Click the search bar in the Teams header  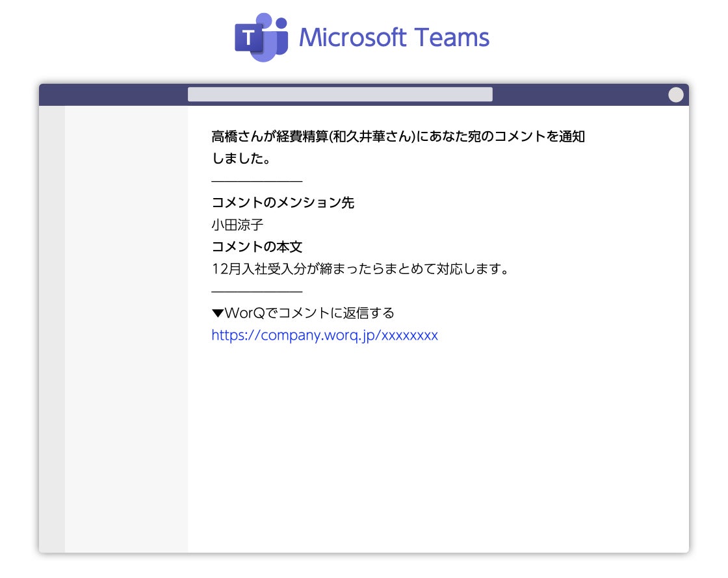pos(340,94)
